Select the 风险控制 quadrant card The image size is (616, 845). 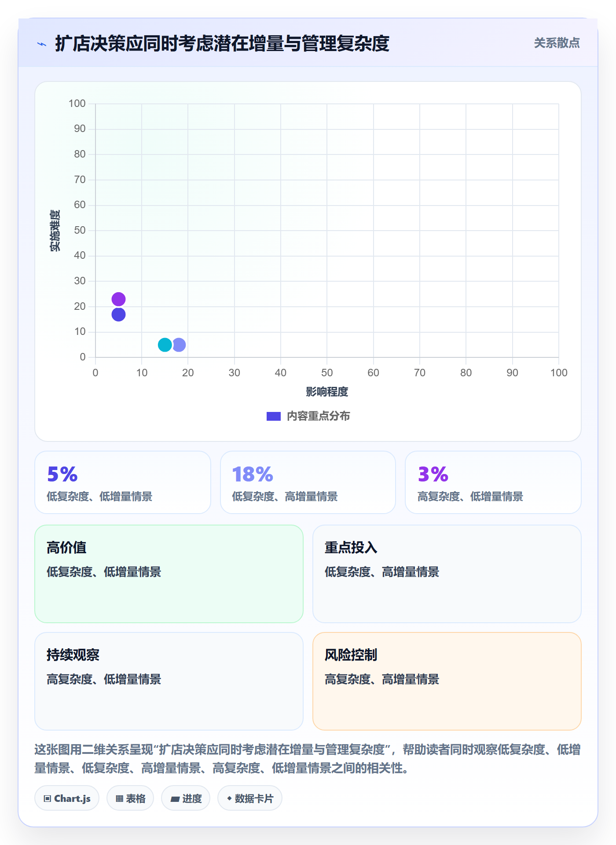(x=447, y=681)
